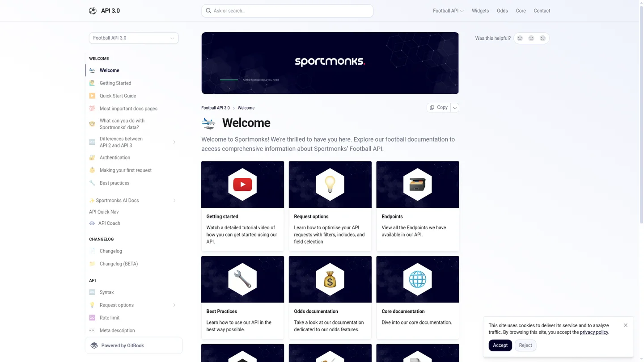Expand the Sportmonks AI Docs section
The height and width of the screenshot is (362, 644).
coord(174,200)
